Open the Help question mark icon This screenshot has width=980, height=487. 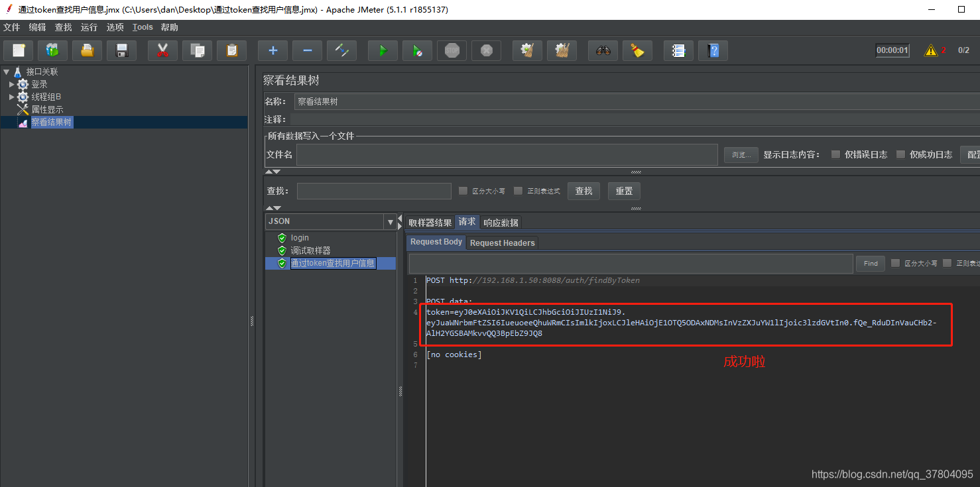(713, 50)
